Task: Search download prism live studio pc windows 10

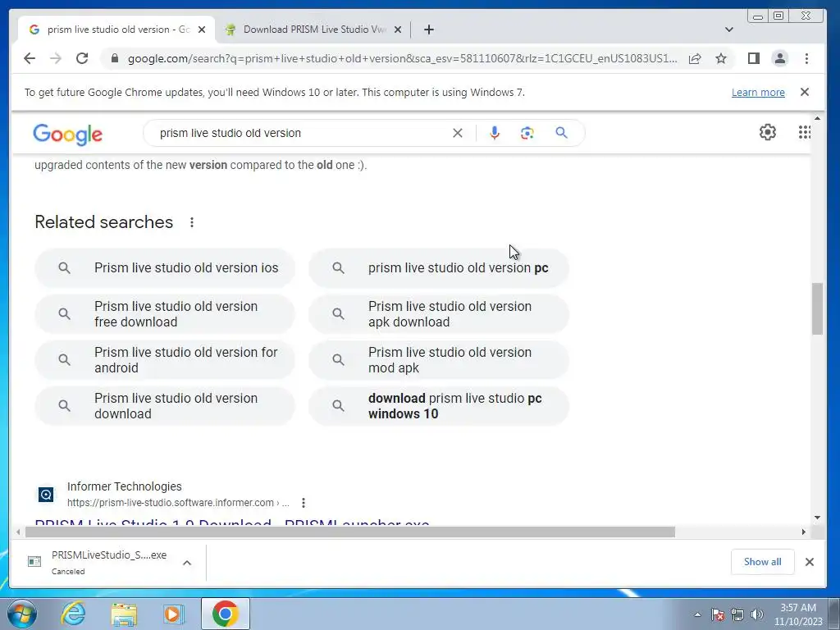Action: point(439,406)
